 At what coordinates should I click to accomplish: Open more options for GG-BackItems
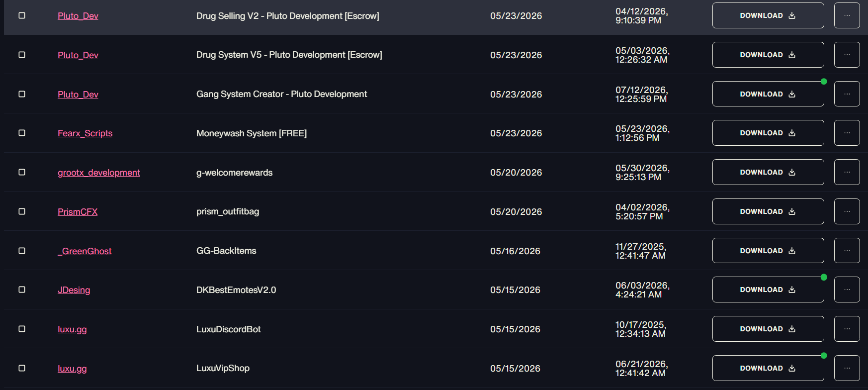pos(847,251)
